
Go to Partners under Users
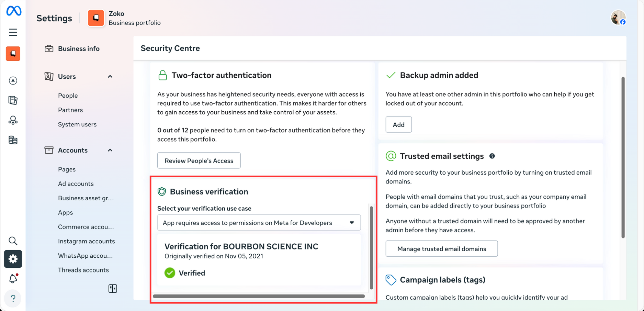(70, 110)
